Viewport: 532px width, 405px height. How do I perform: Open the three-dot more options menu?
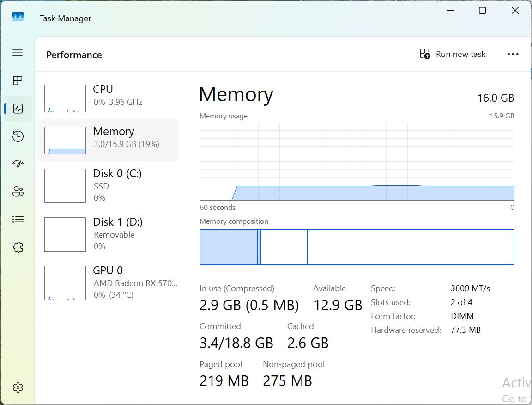coord(513,54)
